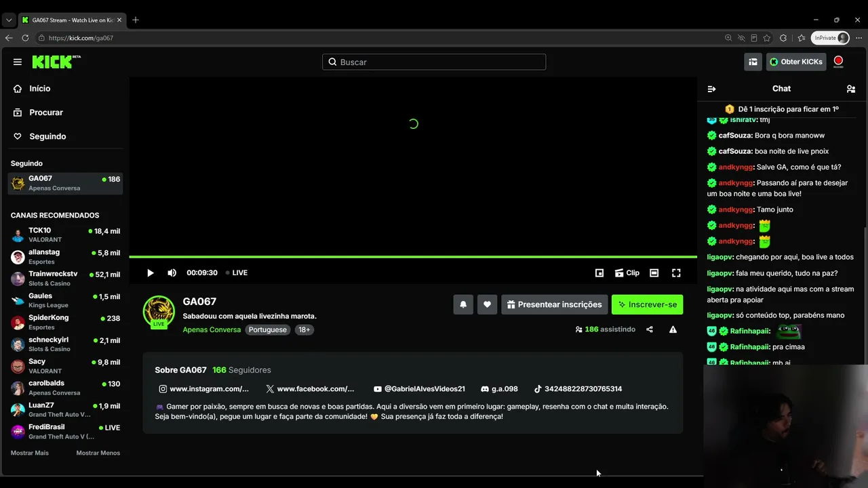The width and height of the screenshot is (868, 488).
Task: Open the X link www.facebook.com
Action: click(x=310, y=389)
